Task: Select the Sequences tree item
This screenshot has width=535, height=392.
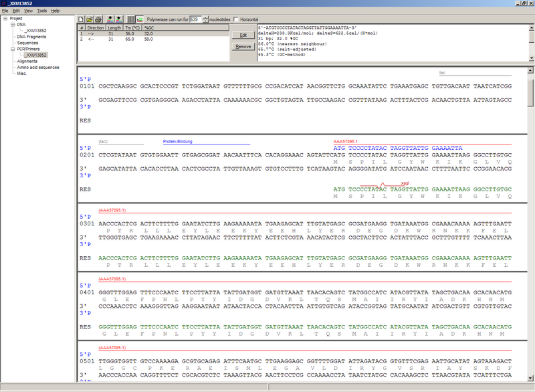Action: click(27, 43)
